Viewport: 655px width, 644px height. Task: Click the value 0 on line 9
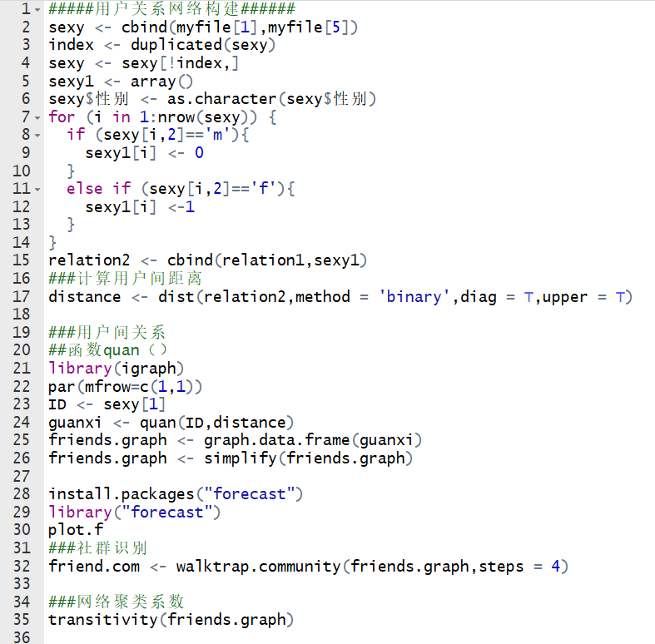[199, 153]
